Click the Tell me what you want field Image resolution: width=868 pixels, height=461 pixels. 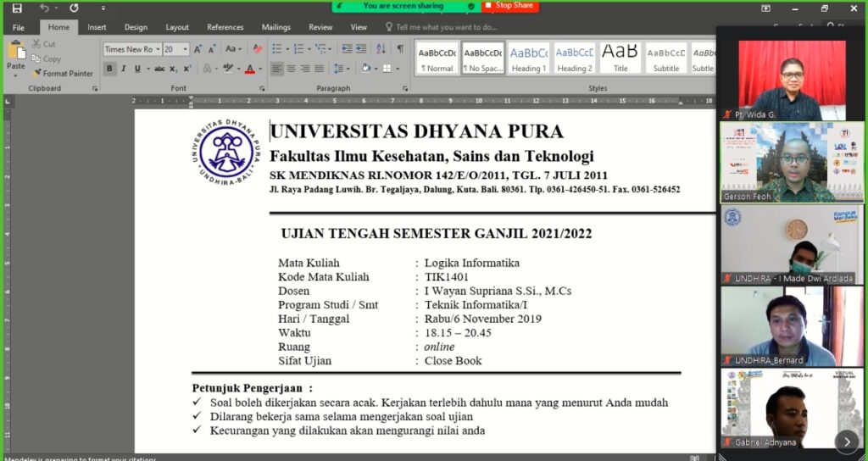tap(442, 27)
